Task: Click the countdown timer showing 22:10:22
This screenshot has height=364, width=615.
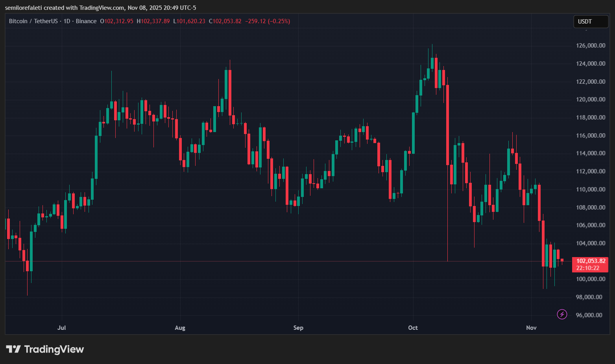Action: 588,268
